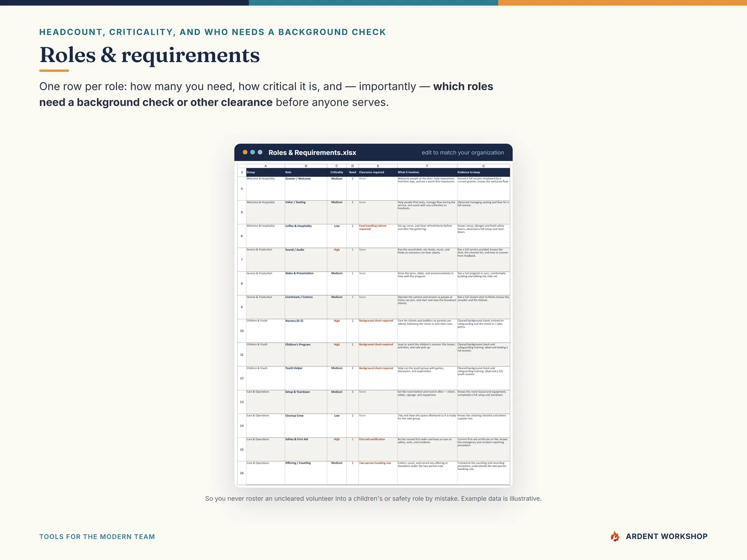The height and width of the screenshot is (560, 747).
Task: Select the 'Greeter / Welcome' role cell
Action: [x=306, y=189]
